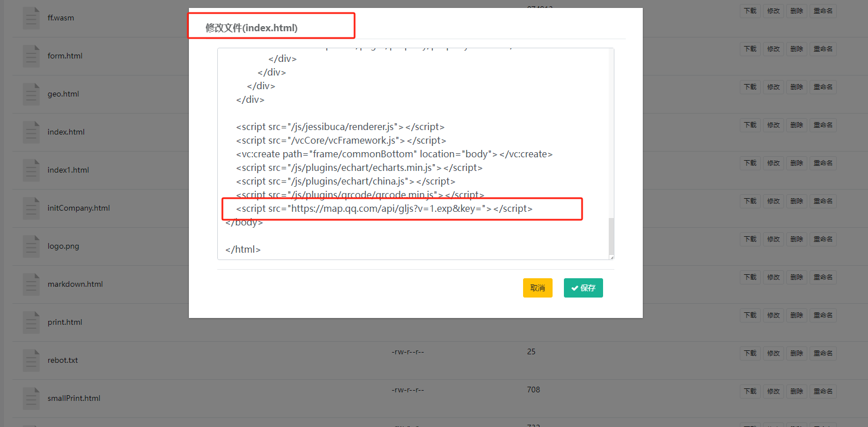
Task: Click the file icon beside index.html
Action: tap(31, 132)
